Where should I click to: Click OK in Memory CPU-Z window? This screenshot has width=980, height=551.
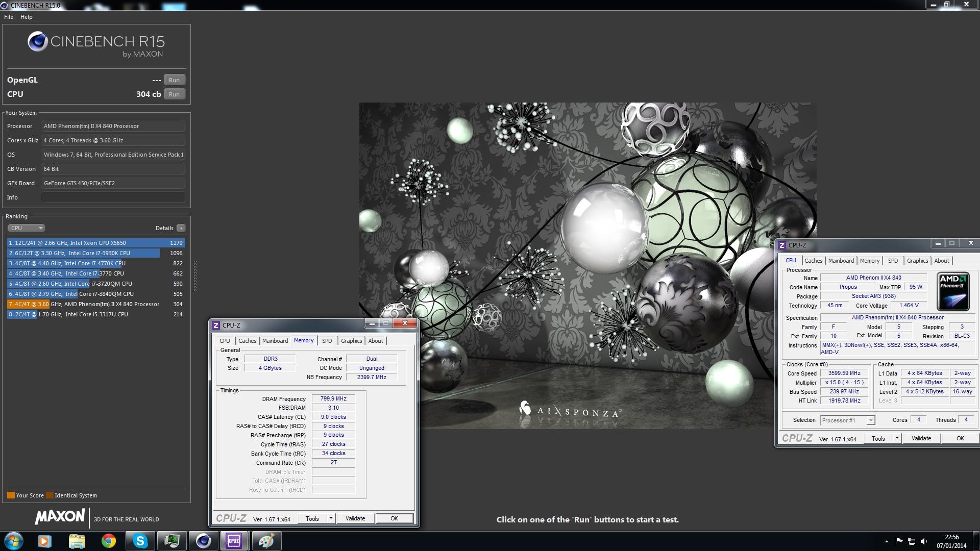point(394,518)
